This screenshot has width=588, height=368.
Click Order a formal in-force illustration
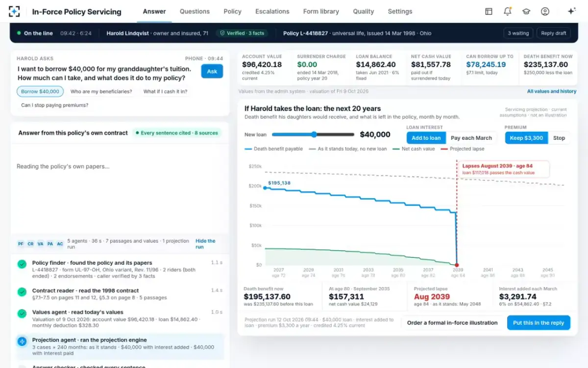tap(452, 323)
